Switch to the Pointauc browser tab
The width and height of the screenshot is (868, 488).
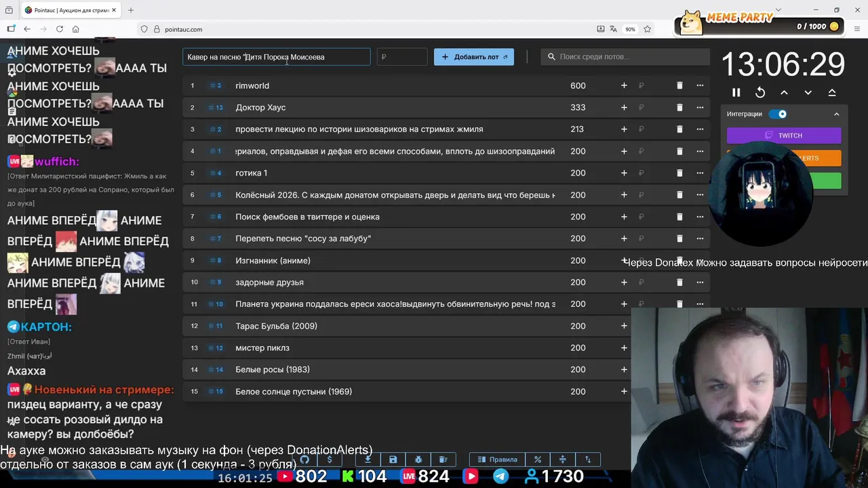[x=71, y=10]
